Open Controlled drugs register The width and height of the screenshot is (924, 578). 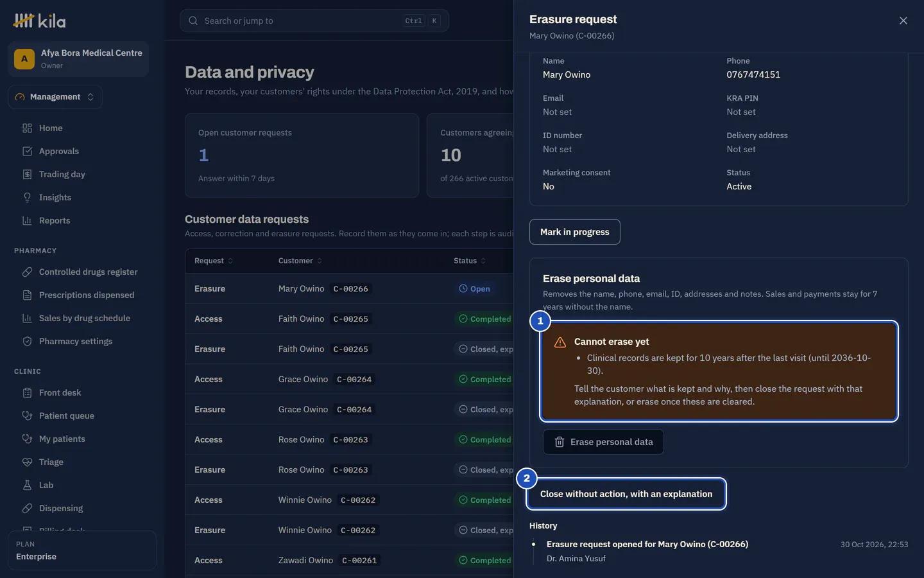pos(88,272)
